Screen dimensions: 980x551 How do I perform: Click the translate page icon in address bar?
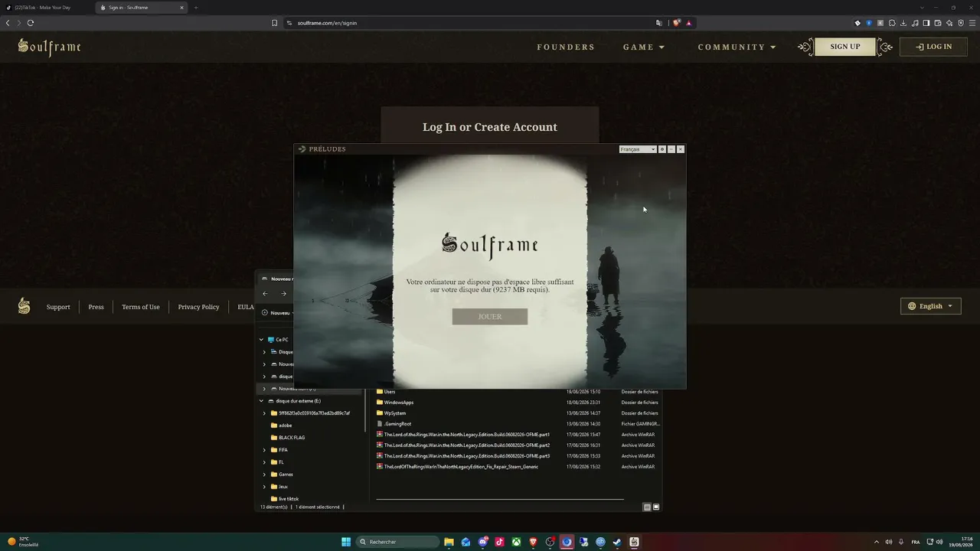659,23
